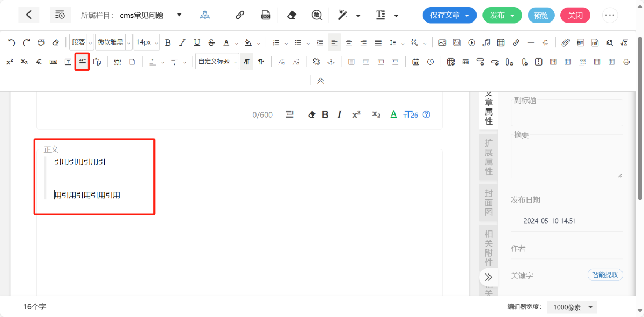Click the blockquote icon in the toolbar
The image size is (644, 317).
point(82,62)
